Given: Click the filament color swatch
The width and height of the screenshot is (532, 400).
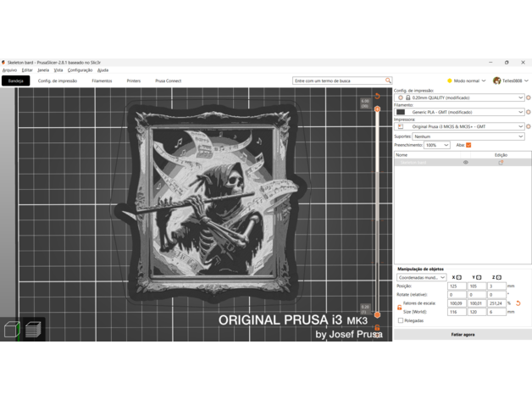Looking at the screenshot, I should (x=401, y=112).
